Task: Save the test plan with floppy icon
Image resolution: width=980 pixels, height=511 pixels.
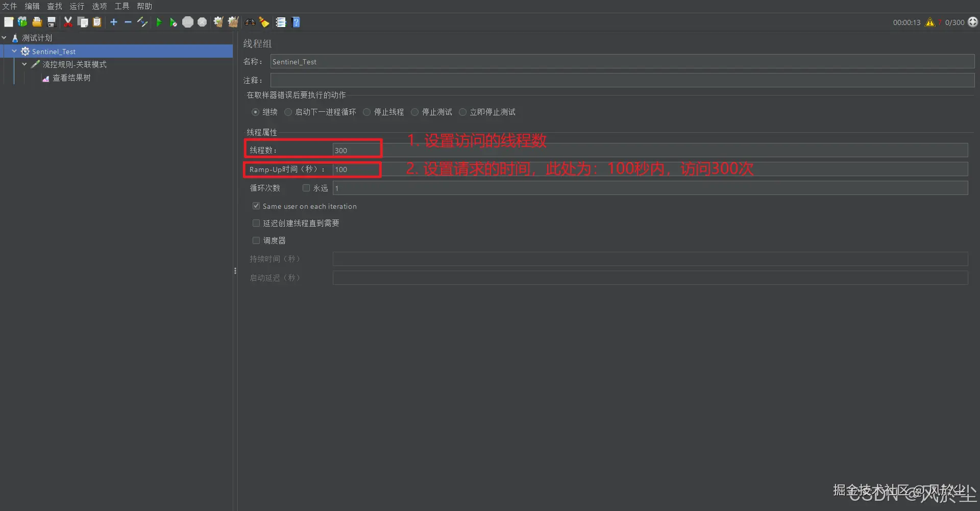Action: [51, 22]
